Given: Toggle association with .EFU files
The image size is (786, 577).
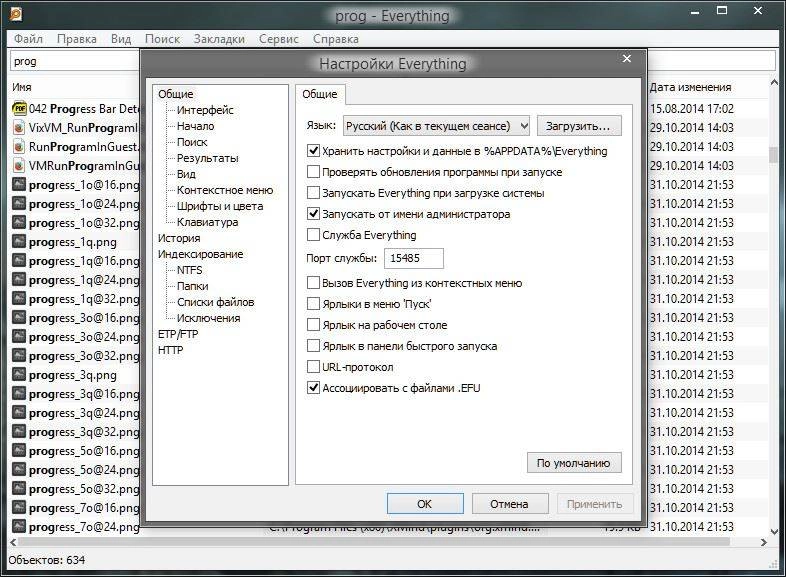Looking at the screenshot, I should coord(313,388).
